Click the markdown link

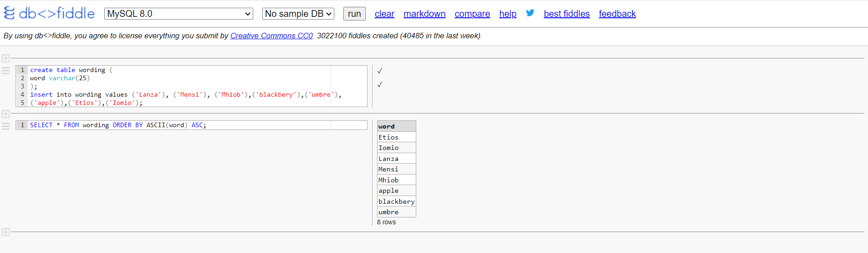tap(424, 14)
